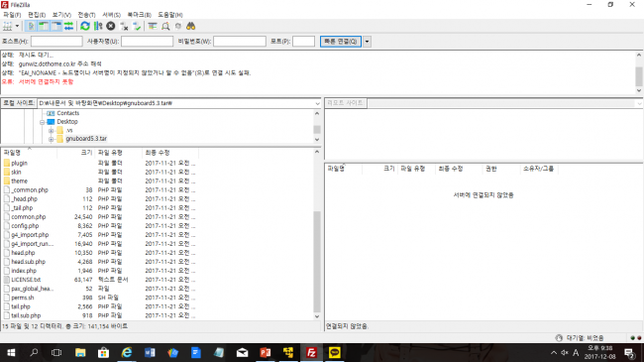The width and height of the screenshot is (644, 362).
Task: Open the 북마크(B) menu
Action: click(x=139, y=15)
